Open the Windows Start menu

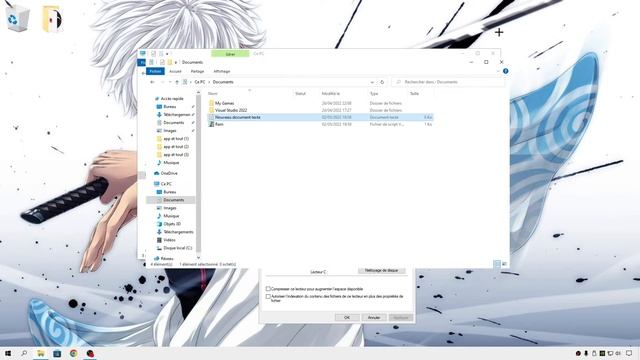pyautogui.click(x=8, y=353)
